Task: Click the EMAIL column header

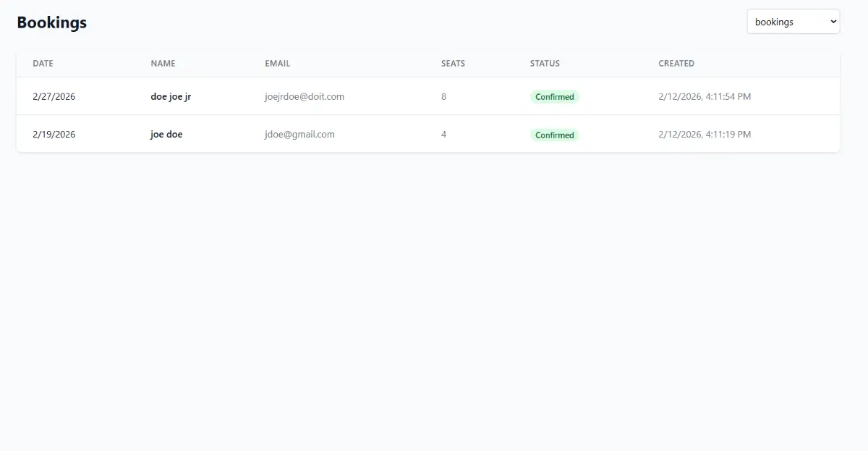Action: tap(277, 64)
